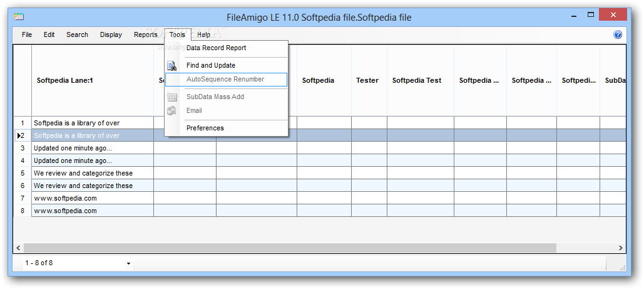
Task: Click the FileAmigo app icon in title bar
Action: point(19,16)
